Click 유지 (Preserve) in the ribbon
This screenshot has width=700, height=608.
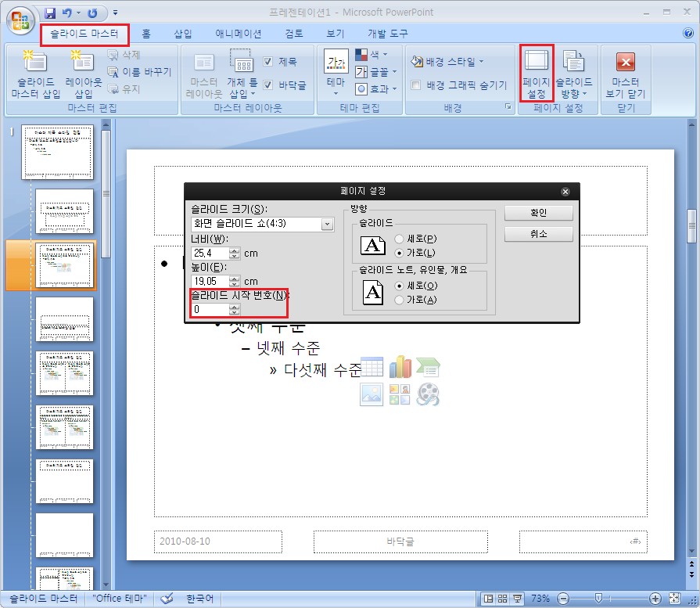[x=124, y=89]
